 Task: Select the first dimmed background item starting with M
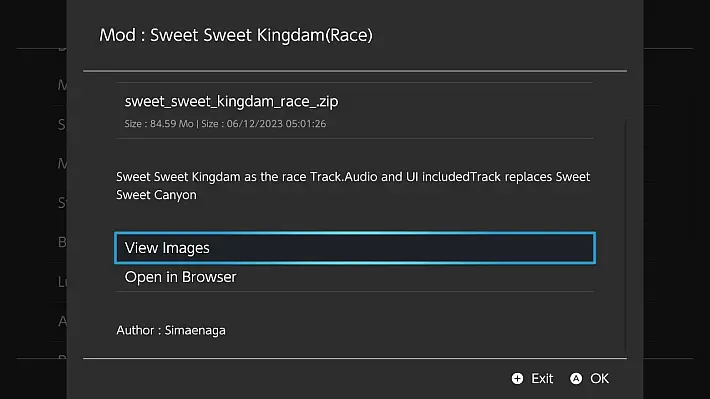click(62, 85)
